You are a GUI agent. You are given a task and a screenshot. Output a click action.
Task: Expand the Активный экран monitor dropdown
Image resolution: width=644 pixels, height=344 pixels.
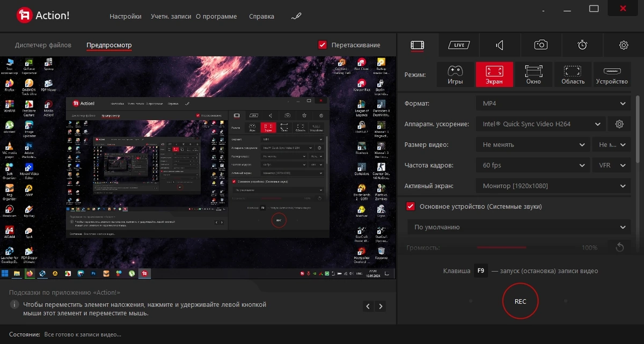coord(553,186)
